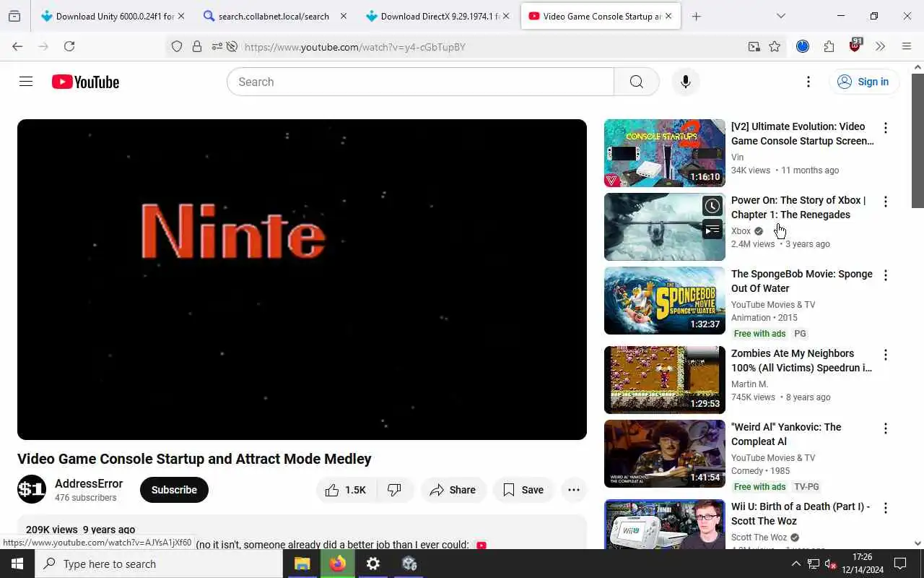Viewport: 924px width, 578px height.
Task: Open Weird Al Yankovic thumbnail
Action: click(x=664, y=454)
